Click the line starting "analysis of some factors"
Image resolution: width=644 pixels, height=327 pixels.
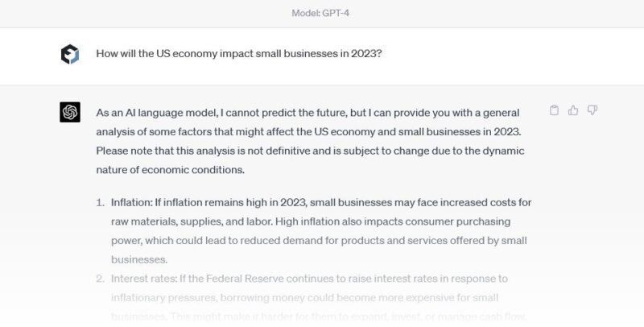point(242,131)
